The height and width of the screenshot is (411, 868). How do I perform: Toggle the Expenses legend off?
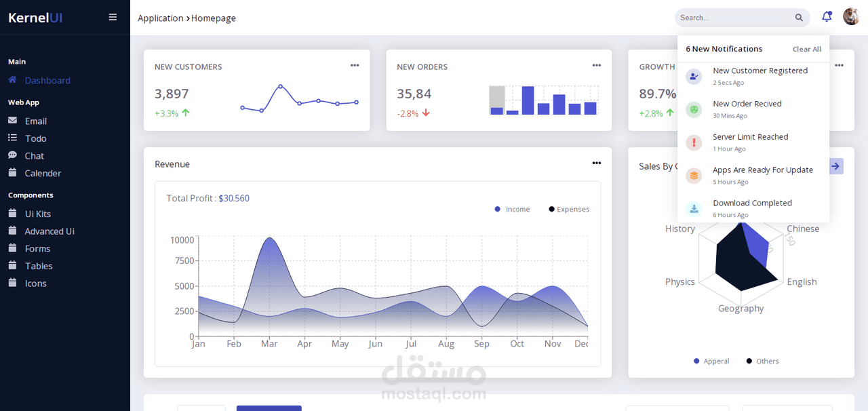(x=568, y=209)
